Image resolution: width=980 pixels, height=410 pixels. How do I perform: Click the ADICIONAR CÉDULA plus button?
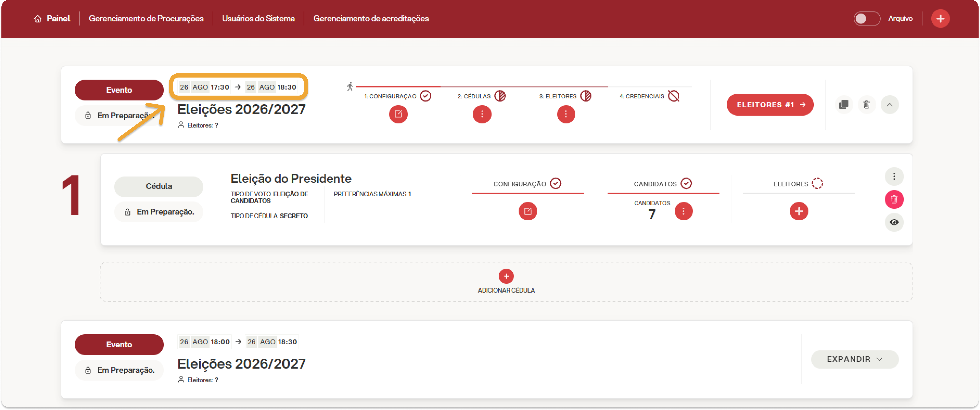coord(506,276)
